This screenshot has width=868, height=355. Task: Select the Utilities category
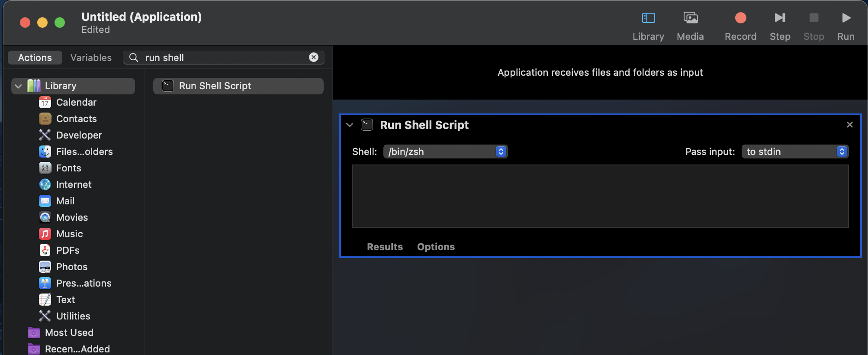tap(73, 316)
